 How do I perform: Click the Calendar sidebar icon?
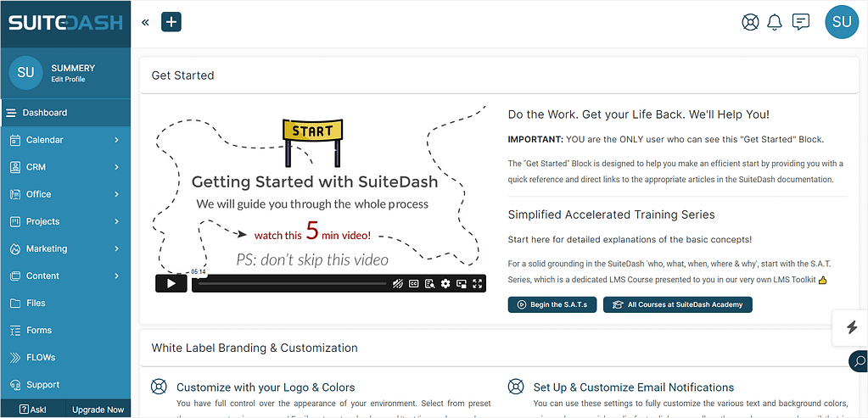(15, 140)
